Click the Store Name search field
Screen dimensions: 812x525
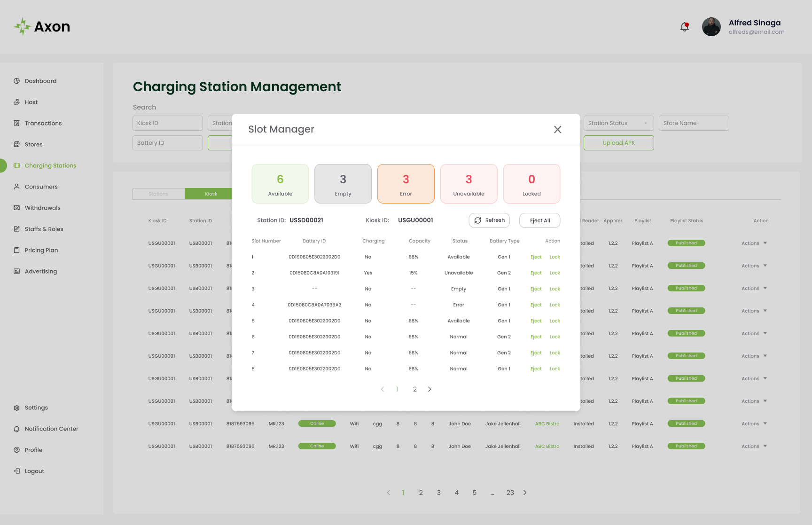(x=694, y=123)
